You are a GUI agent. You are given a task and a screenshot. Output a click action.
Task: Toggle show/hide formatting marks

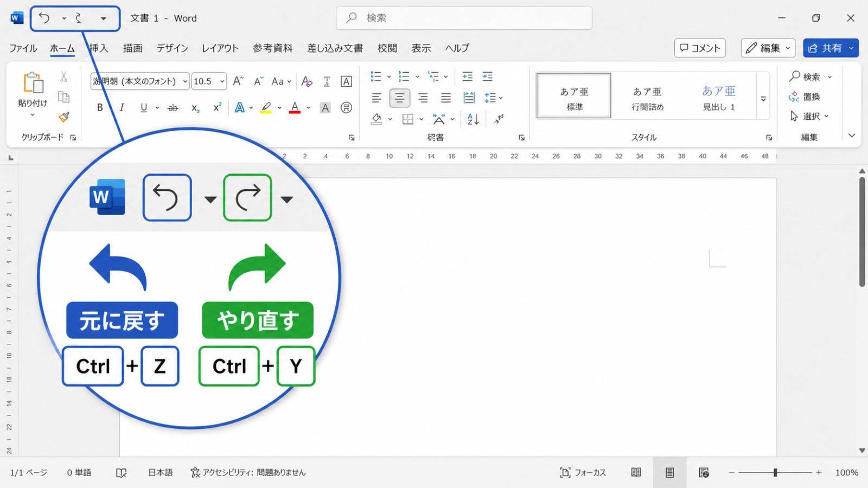[x=499, y=119]
